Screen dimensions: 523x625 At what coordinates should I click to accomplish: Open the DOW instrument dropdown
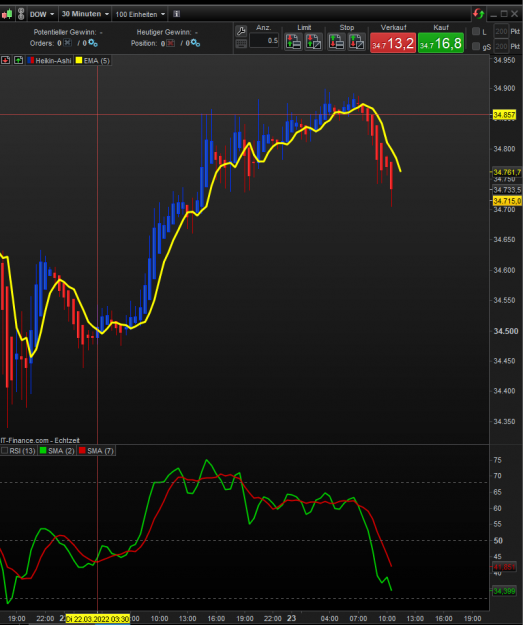coord(42,14)
